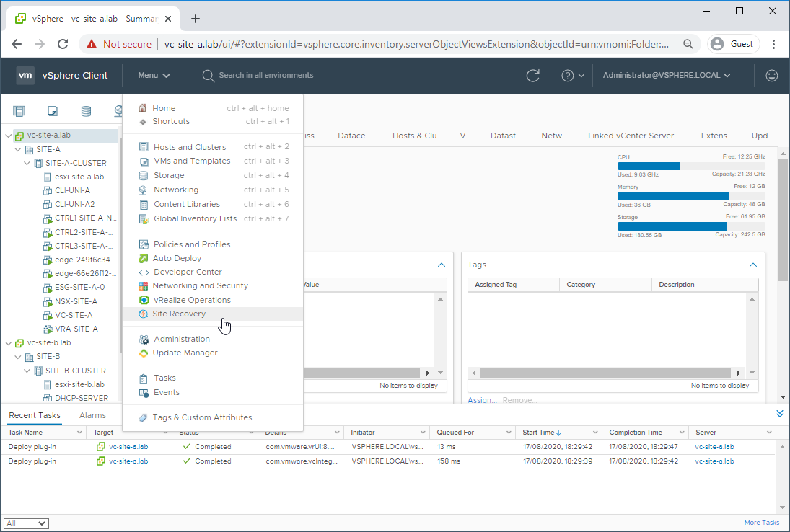Click Tags panel horizontal scrollbar
This screenshot has height=532, width=790.
(x=605, y=373)
